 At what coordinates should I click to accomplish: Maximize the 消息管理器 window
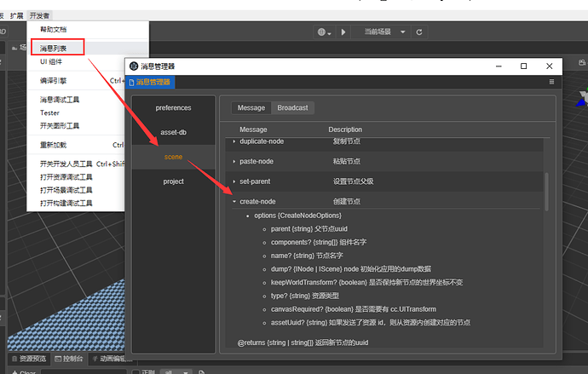click(x=523, y=66)
